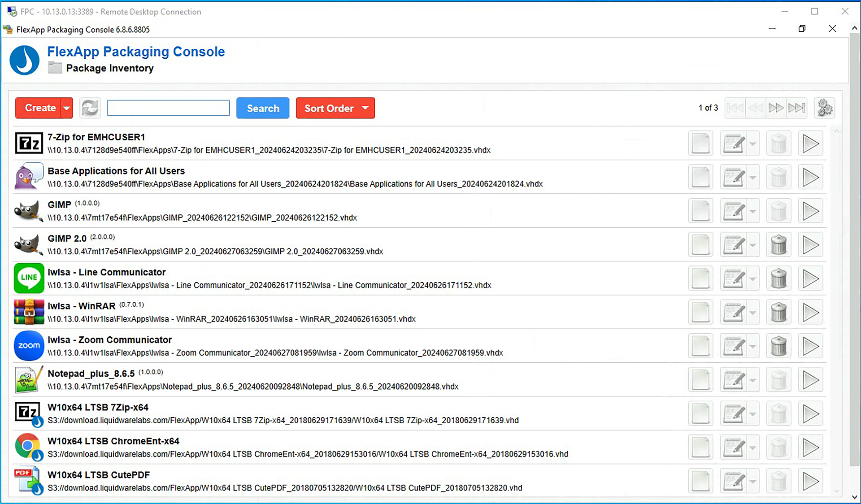The image size is (861, 504).
Task: Select Base Applications for All Users title
Action: (116, 171)
